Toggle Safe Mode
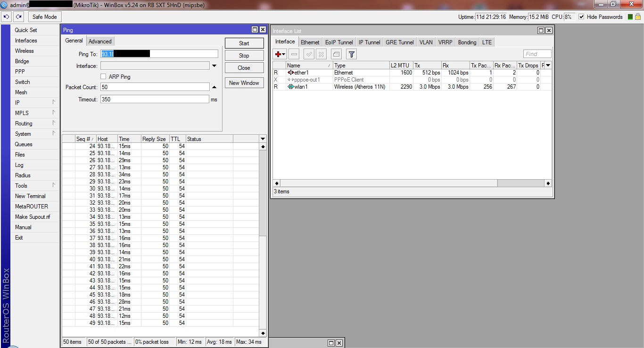 [x=44, y=17]
